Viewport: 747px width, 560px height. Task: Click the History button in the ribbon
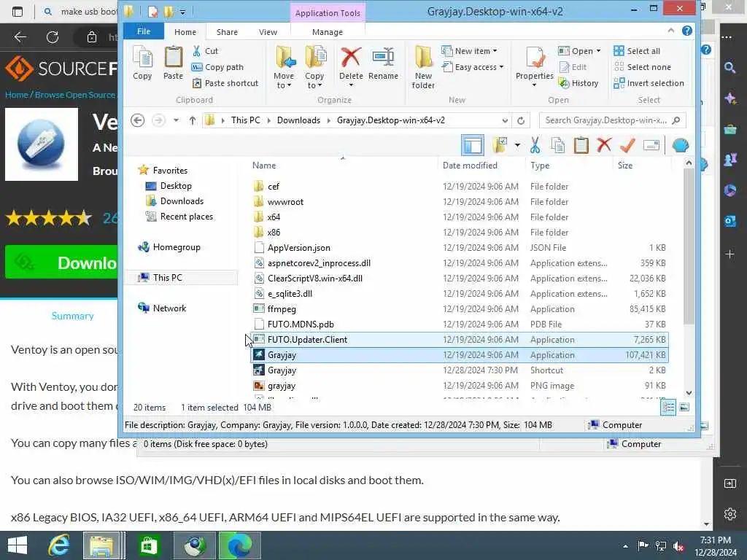click(578, 83)
